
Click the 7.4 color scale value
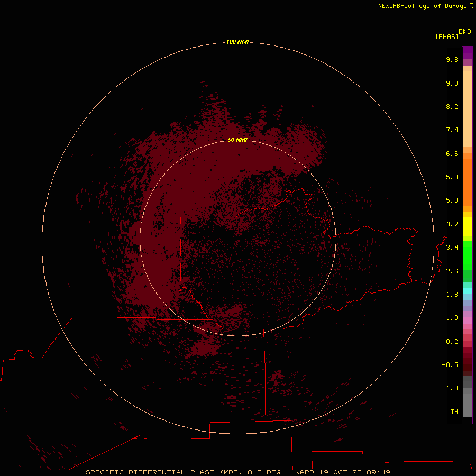452,130
